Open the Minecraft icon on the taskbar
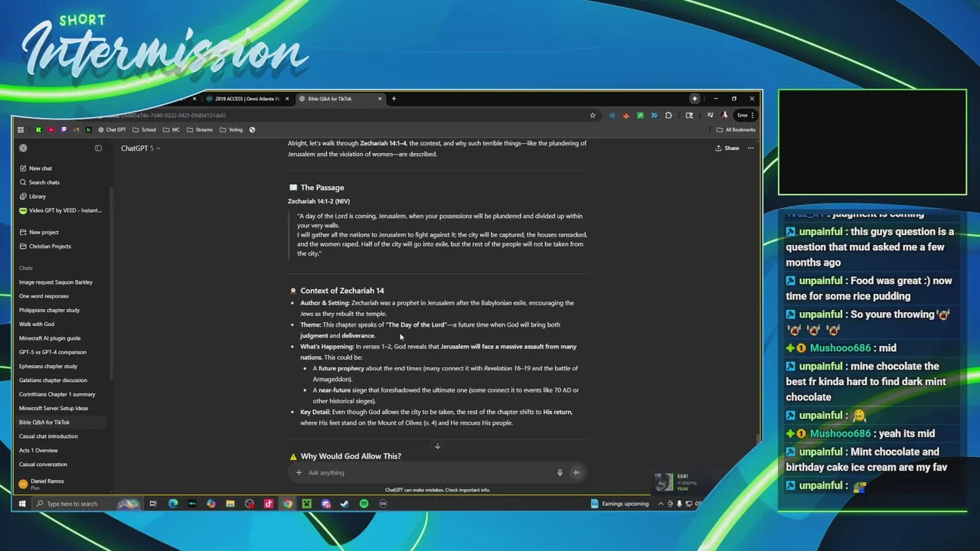The width and height of the screenshot is (980, 551). click(x=306, y=504)
